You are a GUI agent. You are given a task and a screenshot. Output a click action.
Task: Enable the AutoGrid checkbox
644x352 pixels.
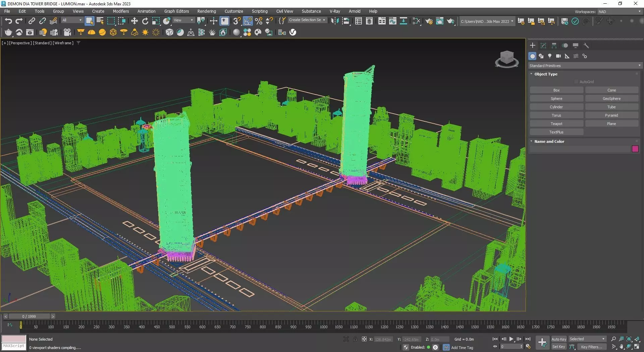(x=576, y=82)
